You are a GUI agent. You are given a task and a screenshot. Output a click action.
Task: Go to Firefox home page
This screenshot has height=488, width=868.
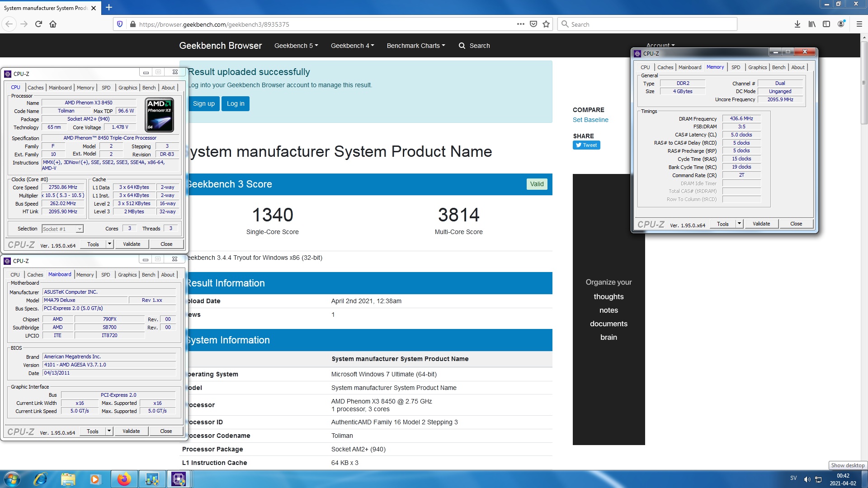coord(53,24)
